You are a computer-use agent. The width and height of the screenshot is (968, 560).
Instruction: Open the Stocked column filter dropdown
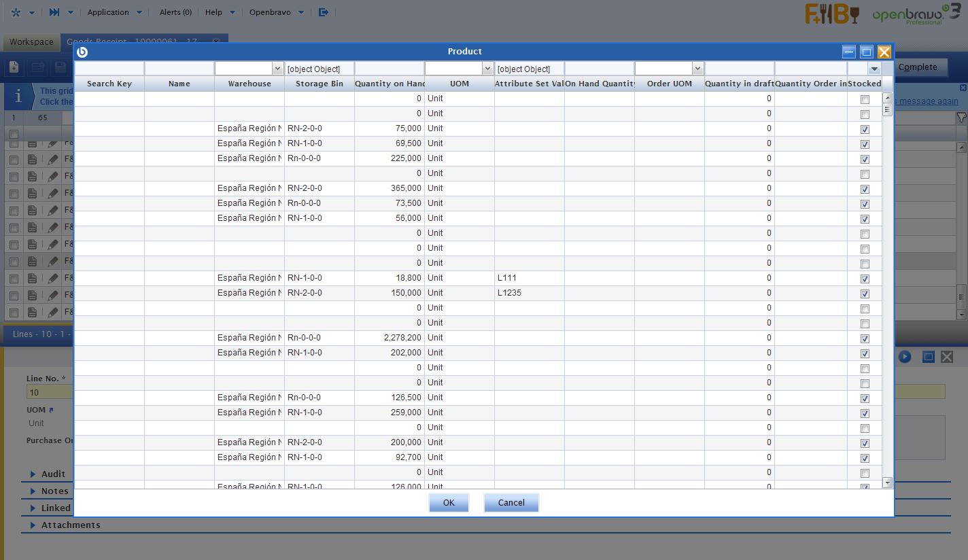click(x=874, y=69)
